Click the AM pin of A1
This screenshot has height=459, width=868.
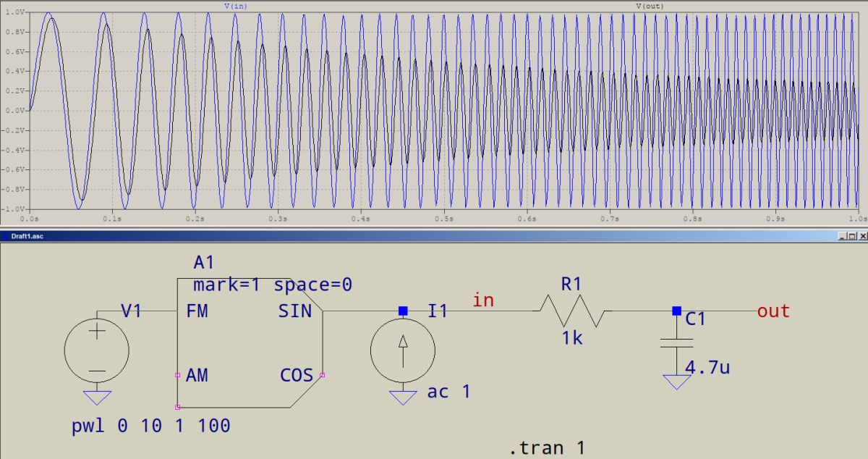tap(197, 376)
